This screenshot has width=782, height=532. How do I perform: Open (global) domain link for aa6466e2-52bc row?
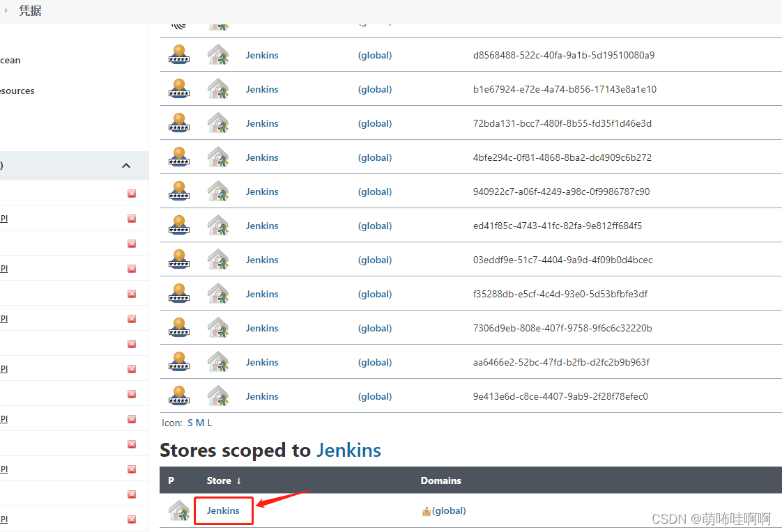(x=375, y=362)
